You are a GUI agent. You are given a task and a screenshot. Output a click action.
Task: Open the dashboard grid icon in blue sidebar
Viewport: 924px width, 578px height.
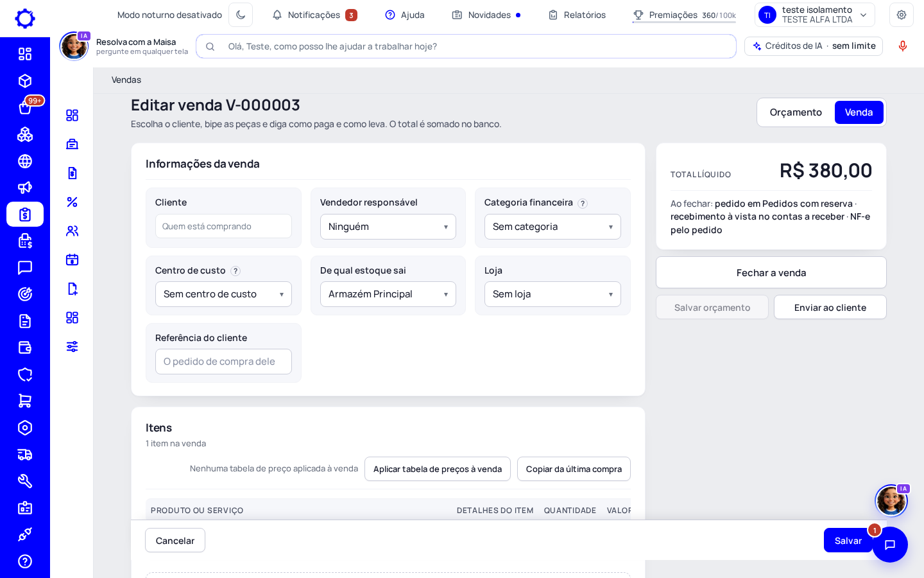25,54
